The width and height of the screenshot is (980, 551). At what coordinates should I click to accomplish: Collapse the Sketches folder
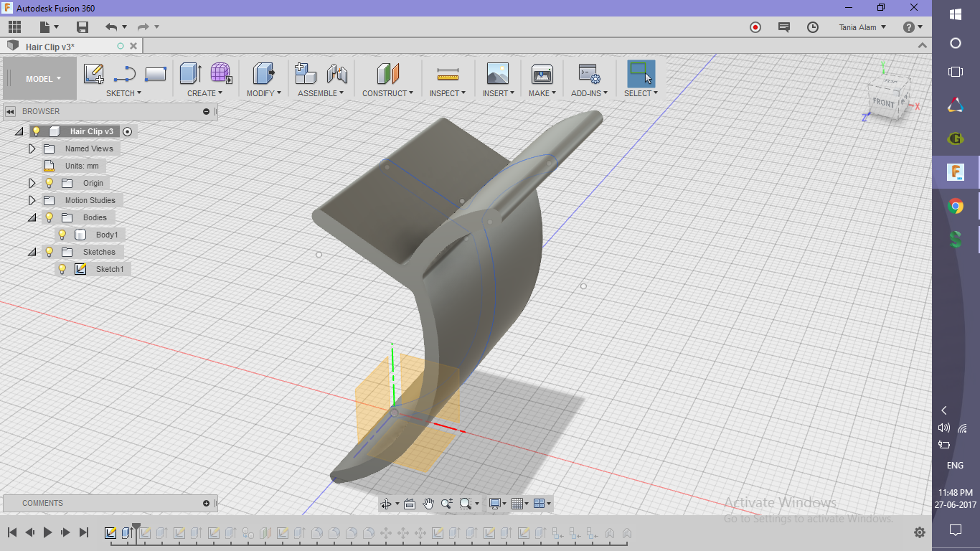32,252
